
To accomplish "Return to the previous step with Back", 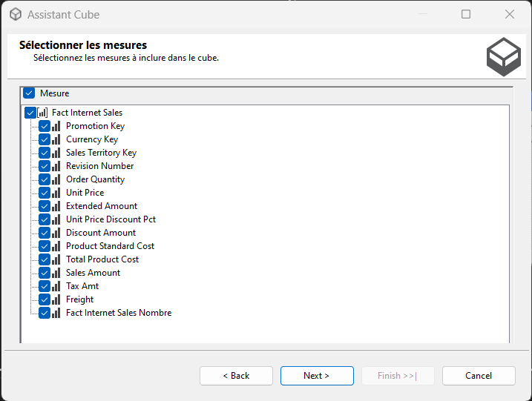I will coord(236,376).
